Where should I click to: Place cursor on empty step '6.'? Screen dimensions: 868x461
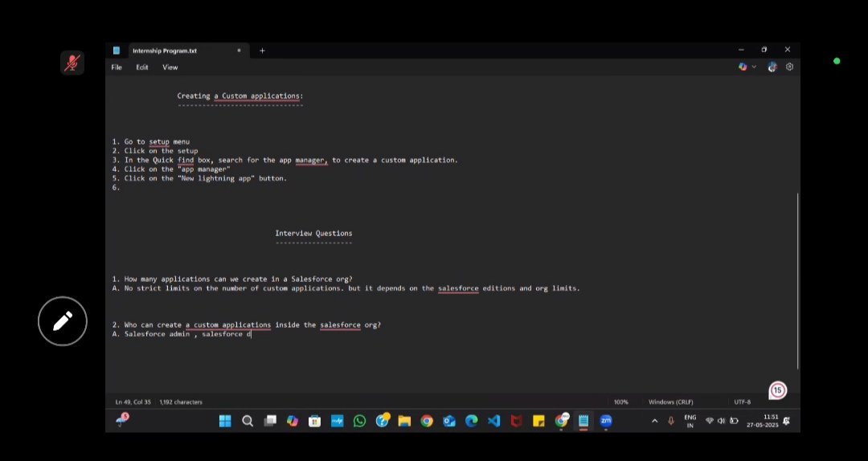point(116,187)
